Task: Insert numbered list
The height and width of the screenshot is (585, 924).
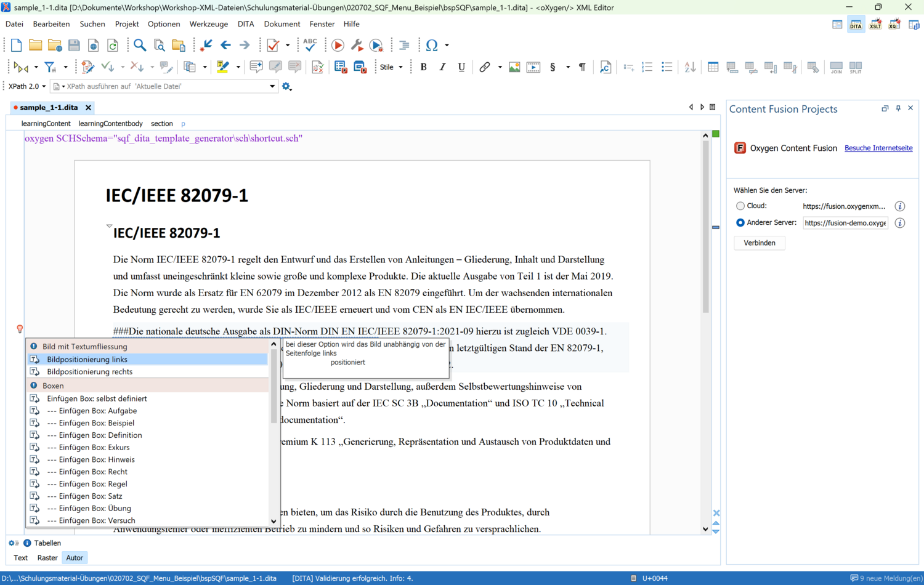Action: (647, 67)
